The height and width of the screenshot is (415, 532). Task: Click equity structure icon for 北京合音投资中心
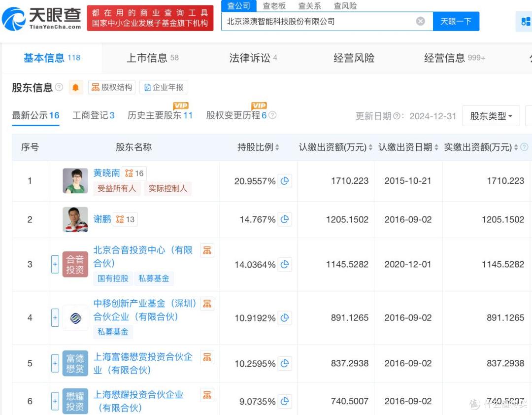click(207, 250)
